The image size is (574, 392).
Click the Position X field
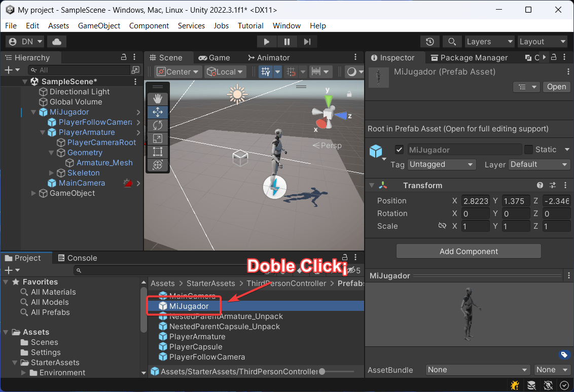point(476,201)
